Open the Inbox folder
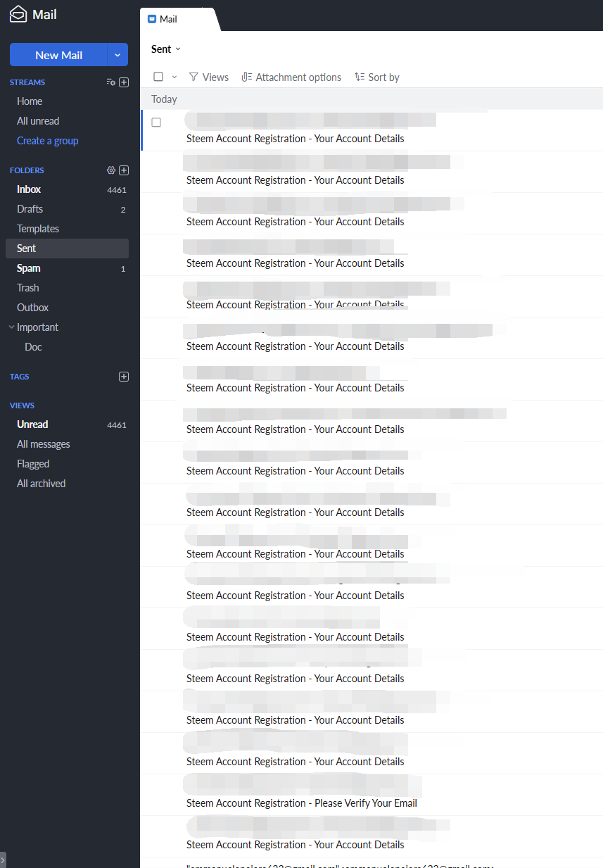 click(68, 189)
